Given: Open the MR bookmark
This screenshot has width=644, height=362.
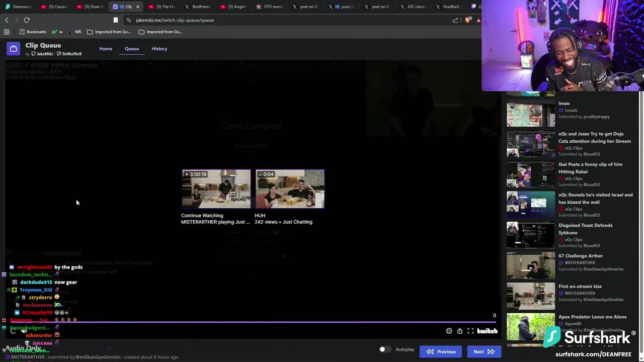Looking at the screenshot, I should point(74,32).
